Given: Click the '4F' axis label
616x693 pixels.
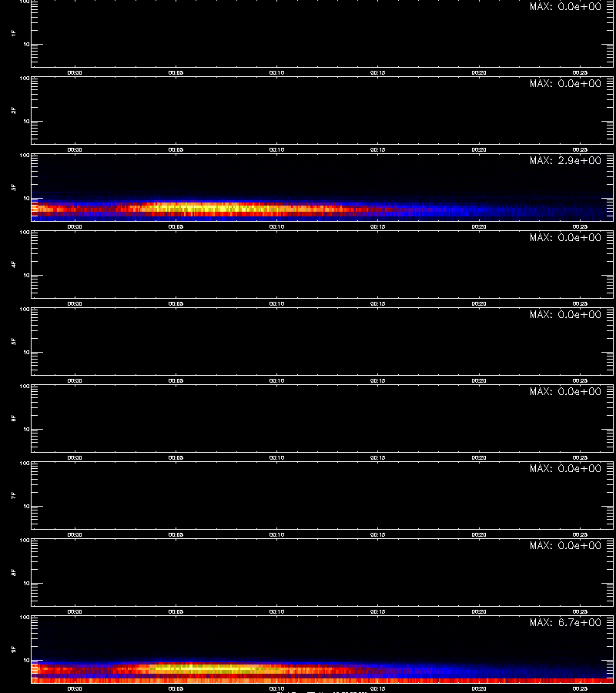Looking at the screenshot, I should (x=14, y=264).
